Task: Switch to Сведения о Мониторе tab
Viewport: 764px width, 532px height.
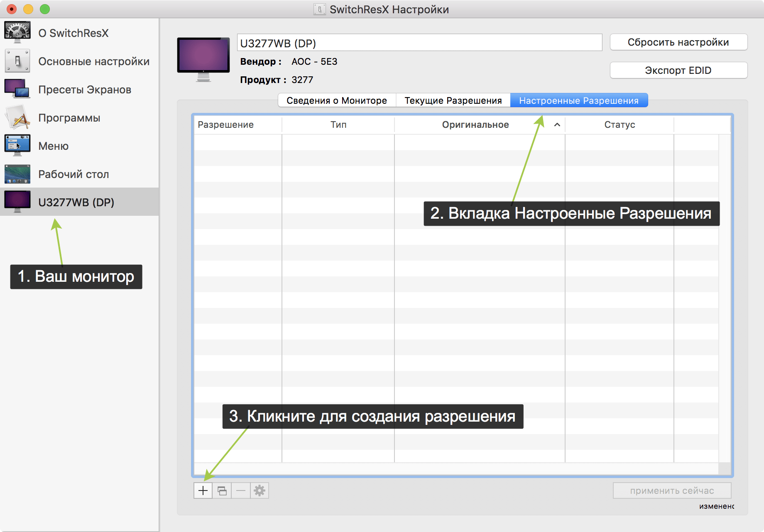Action: pos(337,100)
